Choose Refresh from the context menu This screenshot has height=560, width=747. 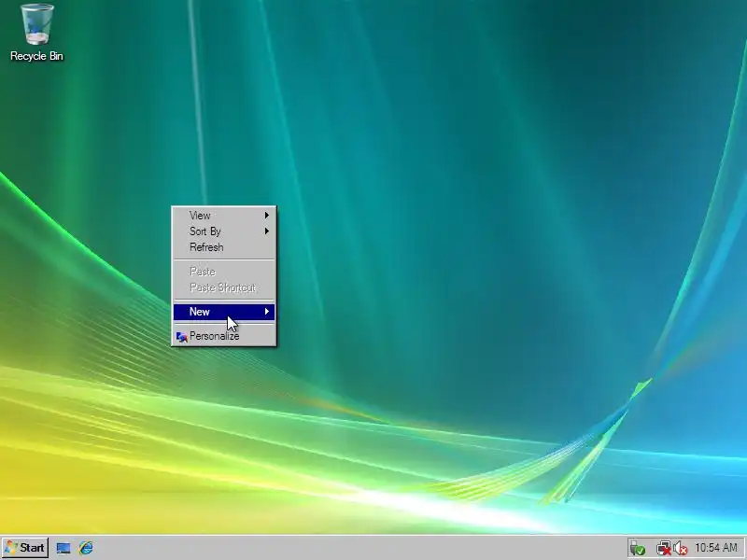(224, 247)
